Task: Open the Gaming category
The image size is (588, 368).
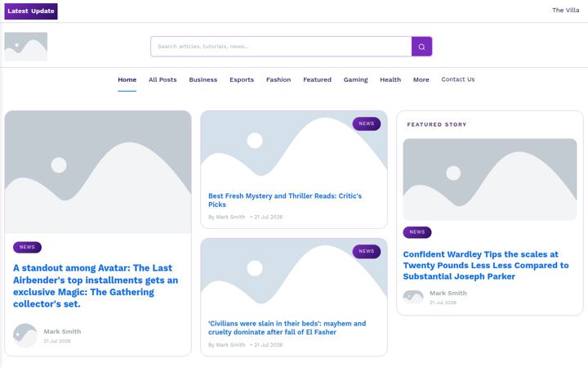Action: pyautogui.click(x=355, y=79)
